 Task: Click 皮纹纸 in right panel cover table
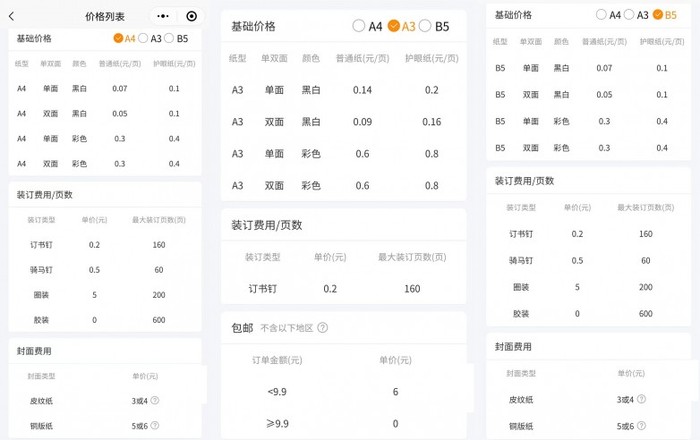(x=521, y=399)
